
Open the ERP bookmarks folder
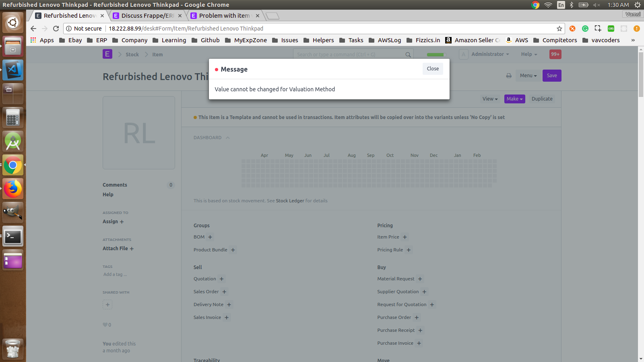coord(97,40)
